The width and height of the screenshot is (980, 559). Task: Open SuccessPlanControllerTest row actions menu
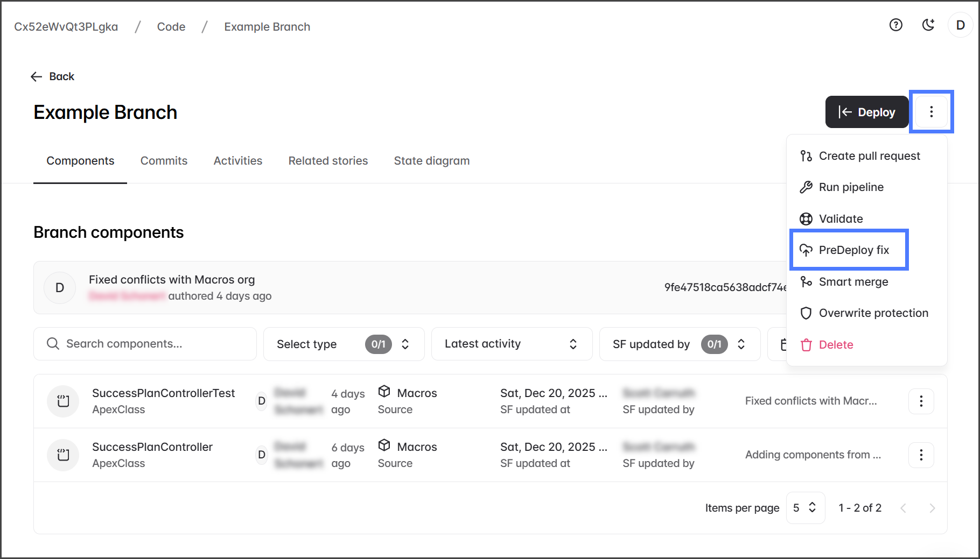tap(921, 401)
